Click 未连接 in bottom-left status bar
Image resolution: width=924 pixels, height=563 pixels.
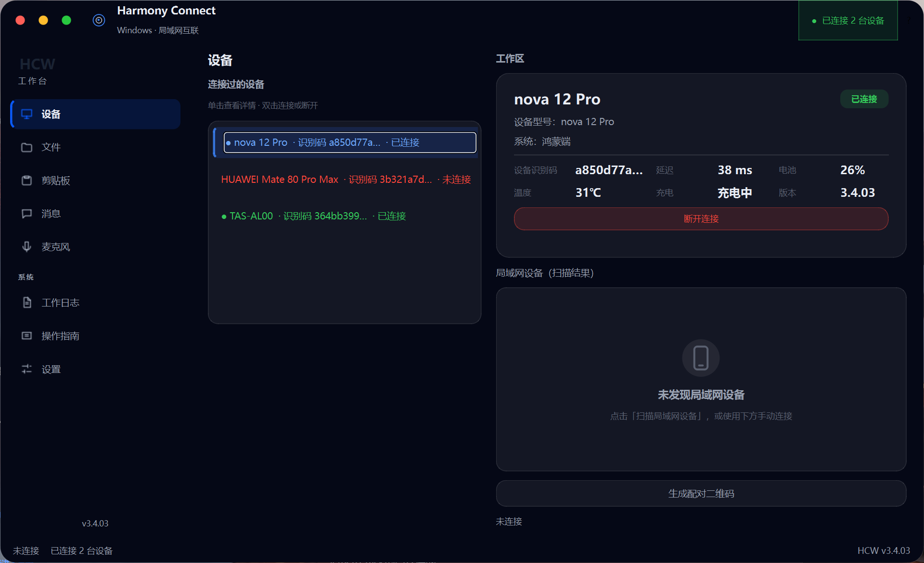tap(26, 550)
